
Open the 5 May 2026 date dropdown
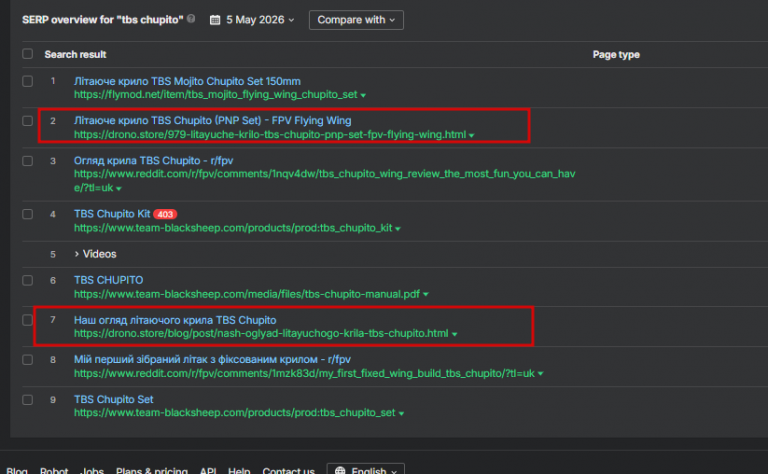point(253,20)
